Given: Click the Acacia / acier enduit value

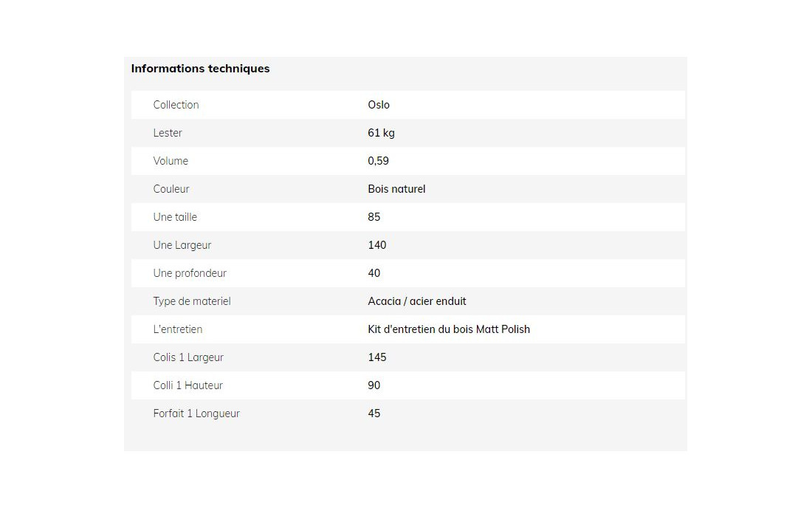Looking at the screenshot, I should coord(417,301).
